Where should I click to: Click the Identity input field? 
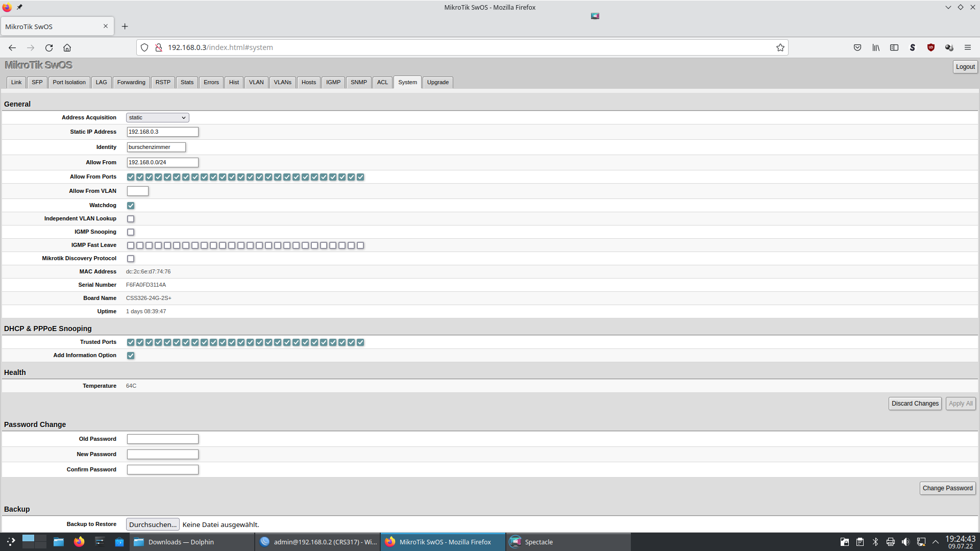(x=156, y=147)
